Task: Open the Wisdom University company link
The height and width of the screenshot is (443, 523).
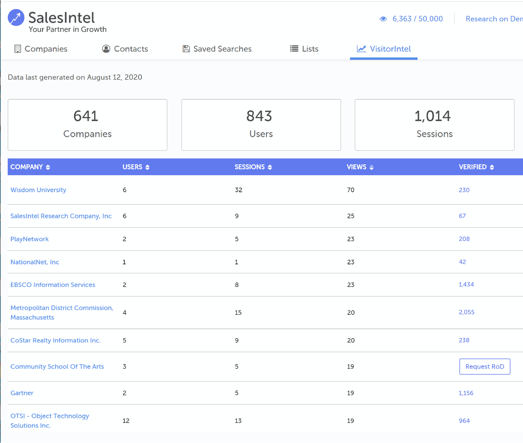Action: 38,190
